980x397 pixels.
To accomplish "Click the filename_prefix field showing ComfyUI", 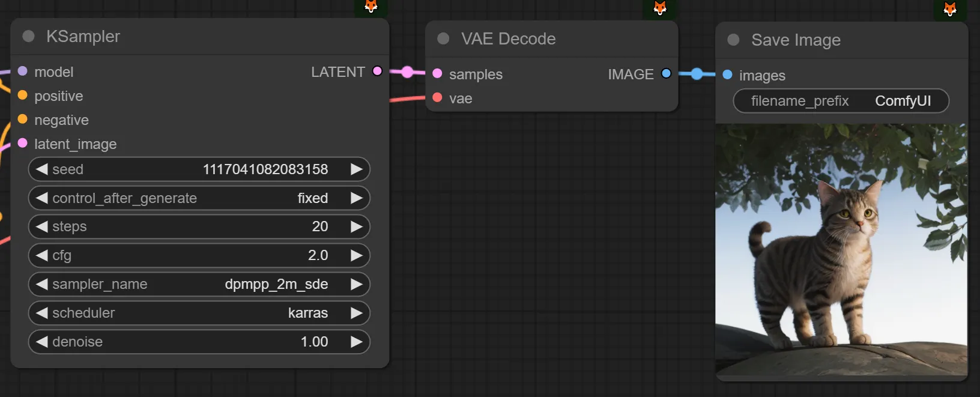I will click(x=841, y=101).
